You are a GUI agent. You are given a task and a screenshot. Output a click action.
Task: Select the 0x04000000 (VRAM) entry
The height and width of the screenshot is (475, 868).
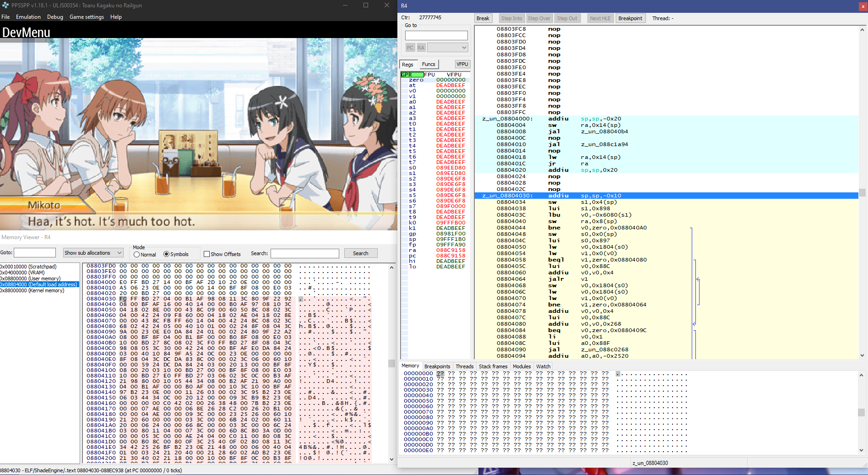click(22, 273)
